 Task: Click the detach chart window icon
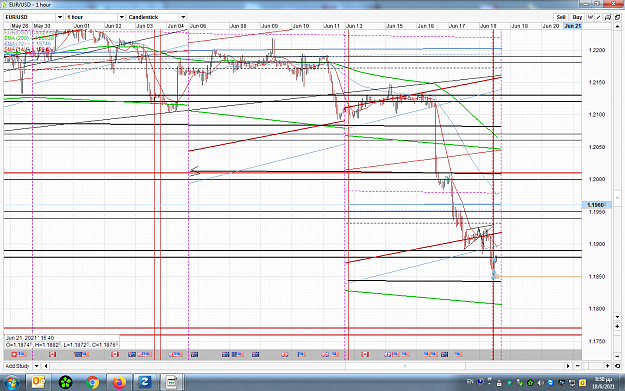click(x=617, y=17)
